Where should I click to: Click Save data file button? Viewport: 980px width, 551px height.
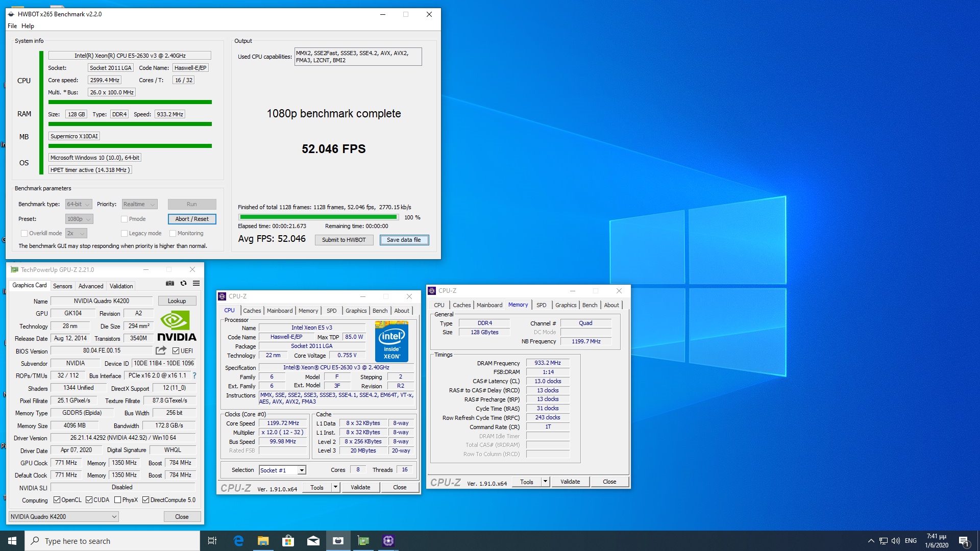tap(404, 240)
